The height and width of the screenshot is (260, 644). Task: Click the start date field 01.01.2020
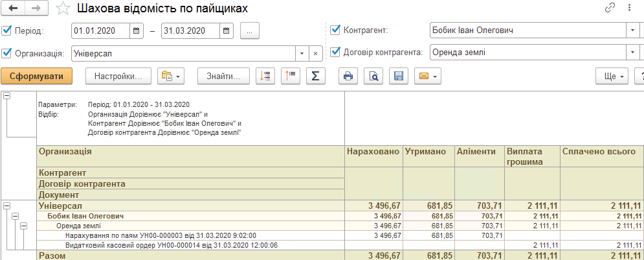click(x=101, y=31)
